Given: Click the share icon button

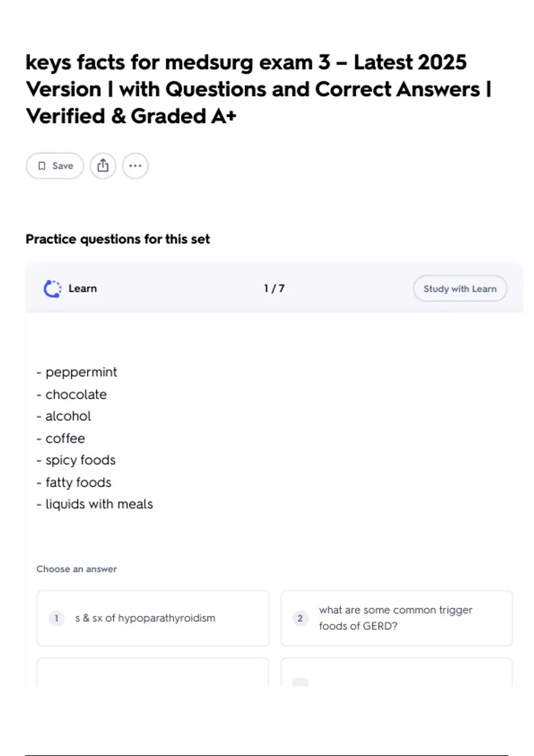Looking at the screenshot, I should click(103, 166).
